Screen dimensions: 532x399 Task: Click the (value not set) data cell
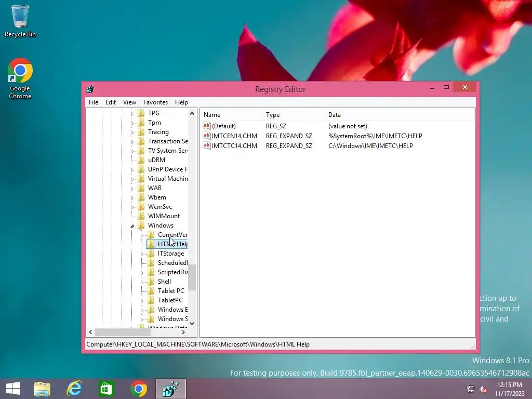[x=348, y=126]
